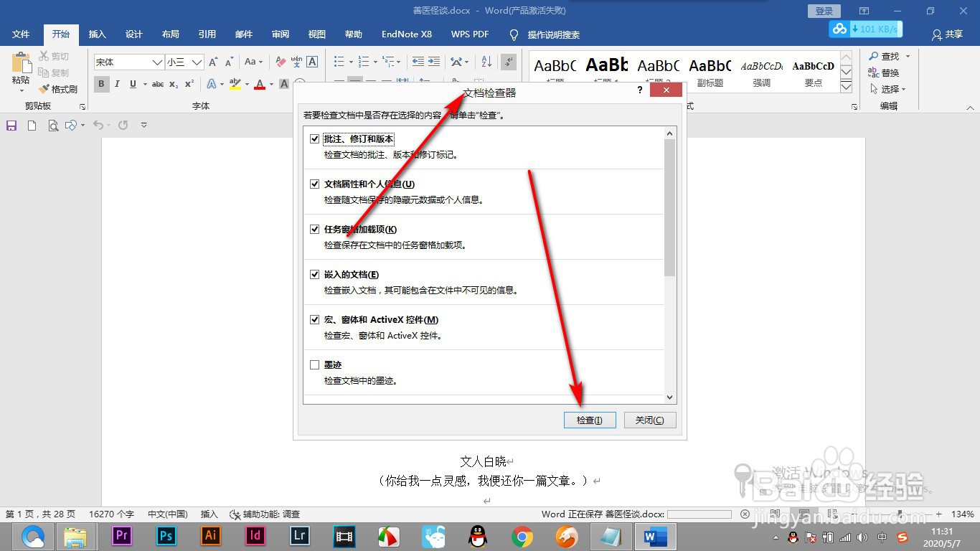Click the 检查(I) button in the dialog
This screenshot has width=980, height=551.
(x=590, y=420)
